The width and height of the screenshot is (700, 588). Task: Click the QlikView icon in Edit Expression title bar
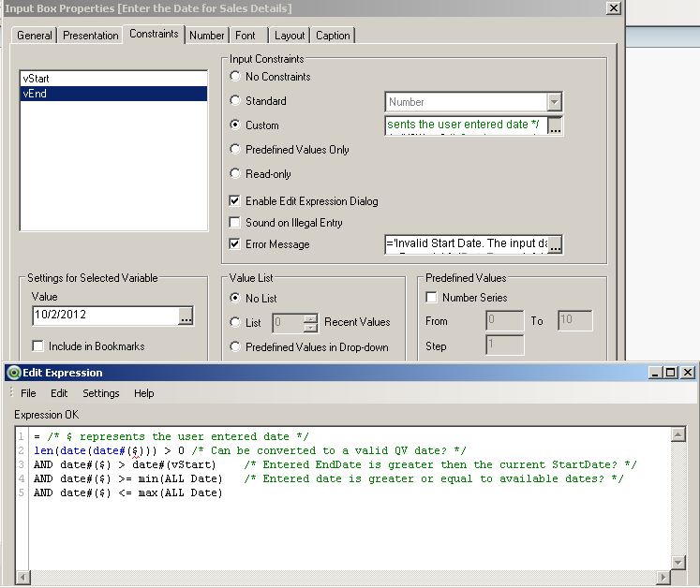click(13, 372)
